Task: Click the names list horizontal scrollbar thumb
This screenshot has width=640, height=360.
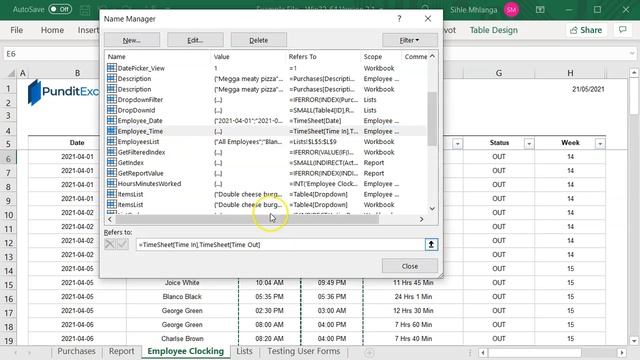Action: (x=247, y=220)
